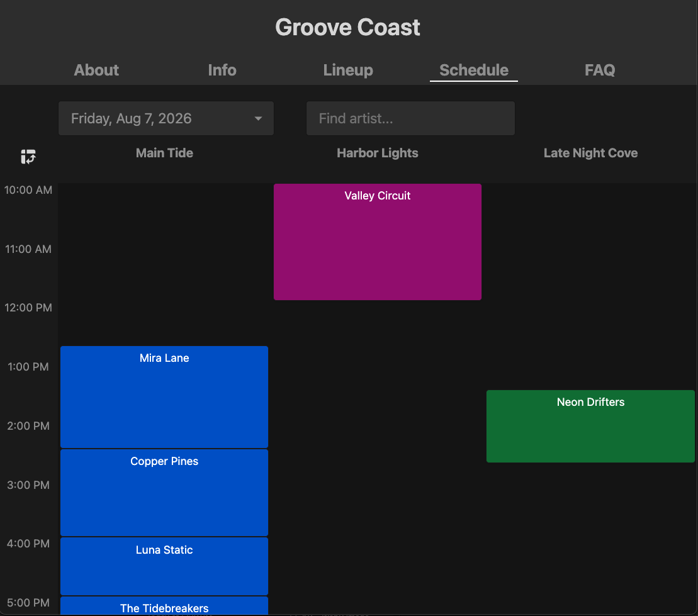This screenshot has height=616, width=698.
Task: Toggle the schedule orientation swap icon
Action: click(x=28, y=157)
